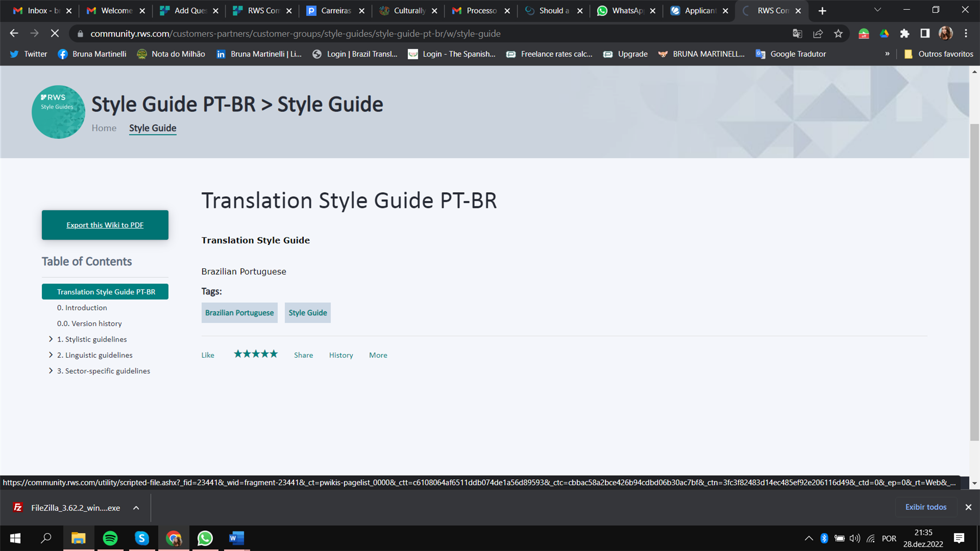The width and height of the screenshot is (980, 551).
Task: Click the Style Guide tag
Action: click(308, 313)
